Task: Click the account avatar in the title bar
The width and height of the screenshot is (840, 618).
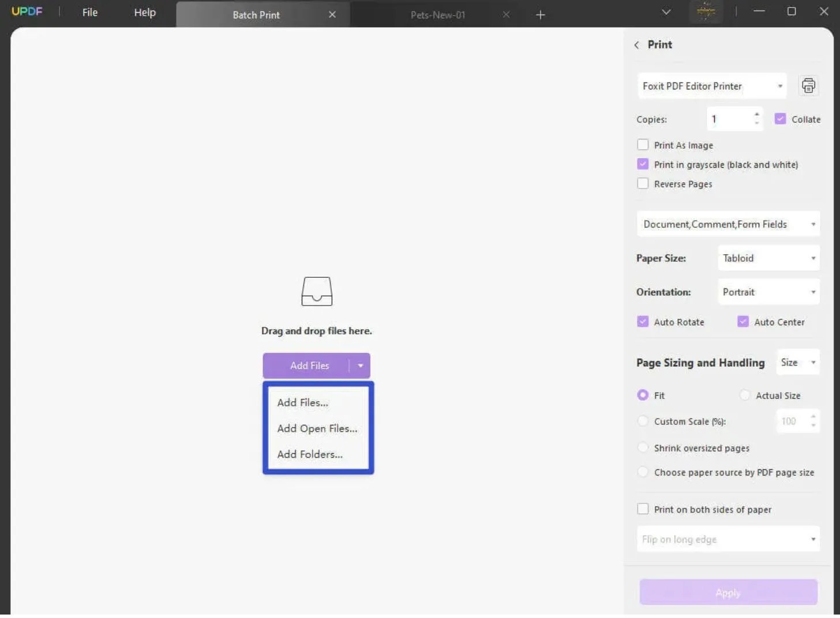Action: [706, 12]
